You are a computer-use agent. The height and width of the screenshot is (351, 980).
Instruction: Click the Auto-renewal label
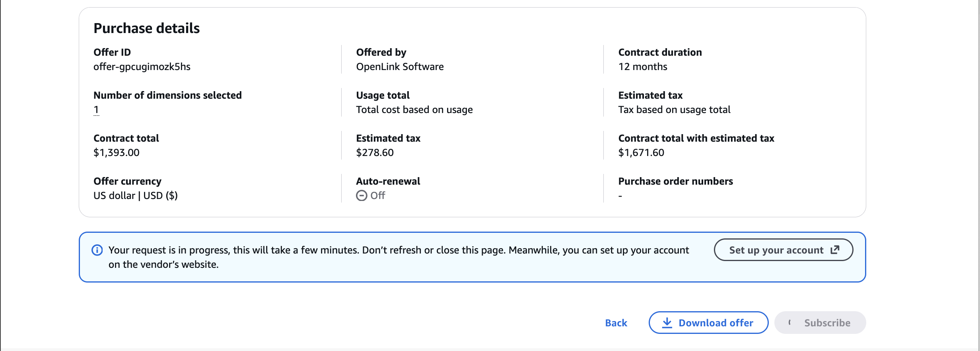click(388, 181)
